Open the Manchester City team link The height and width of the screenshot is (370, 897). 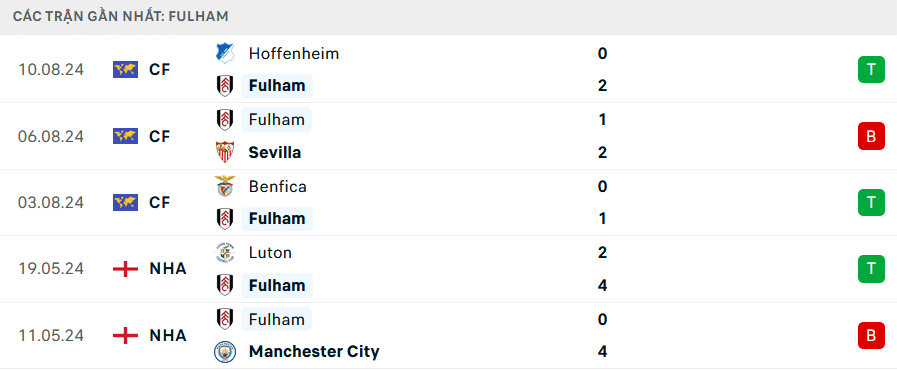(314, 351)
